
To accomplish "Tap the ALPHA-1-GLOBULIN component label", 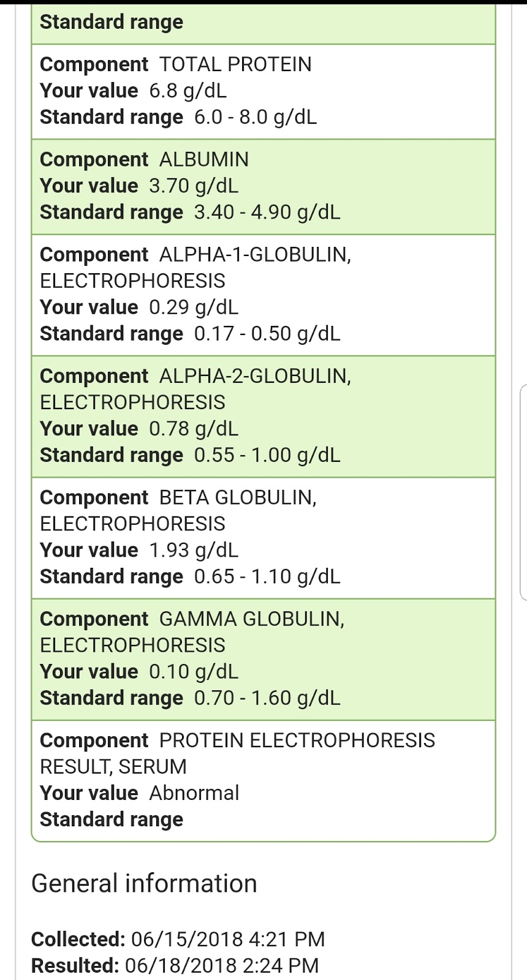I will pyautogui.click(x=255, y=255).
